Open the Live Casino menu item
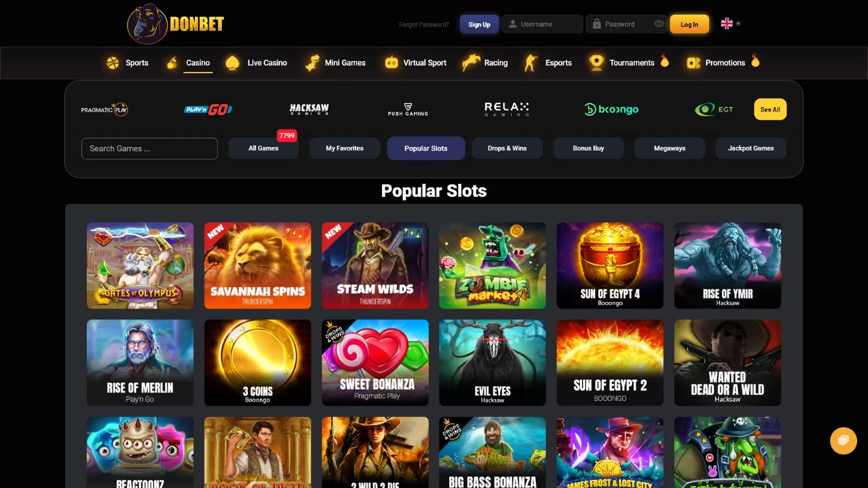This screenshot has width=868, height=488. pos(257,63)
